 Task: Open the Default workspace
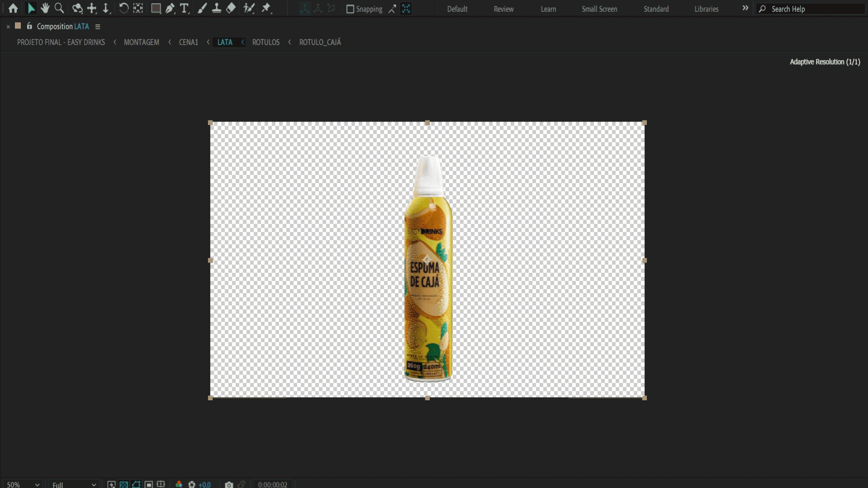457,9
